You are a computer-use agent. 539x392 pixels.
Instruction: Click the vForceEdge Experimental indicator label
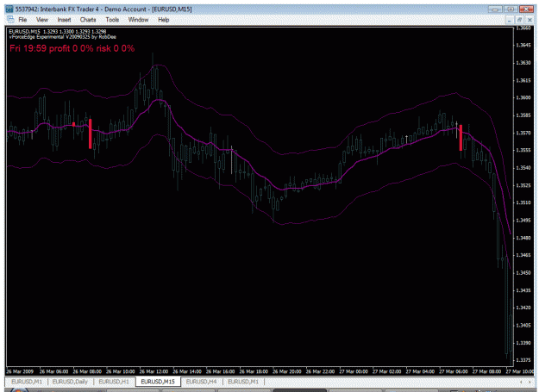[x=63, y=37]
